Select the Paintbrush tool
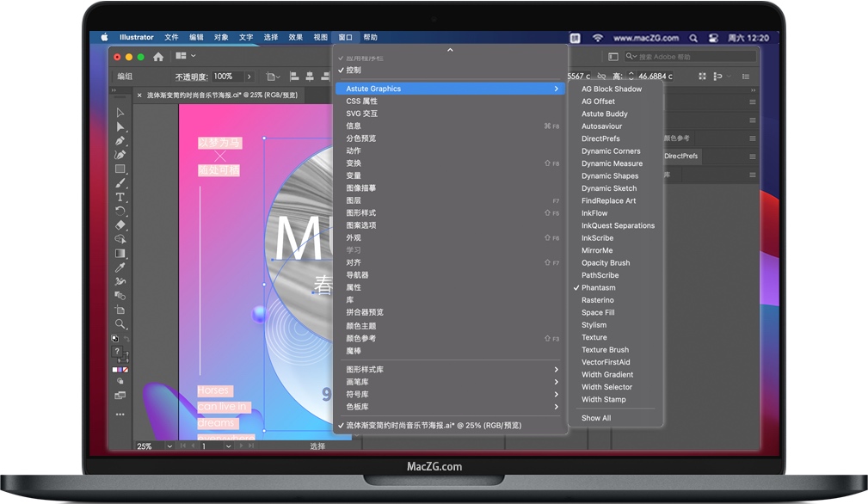 [120, 183]
